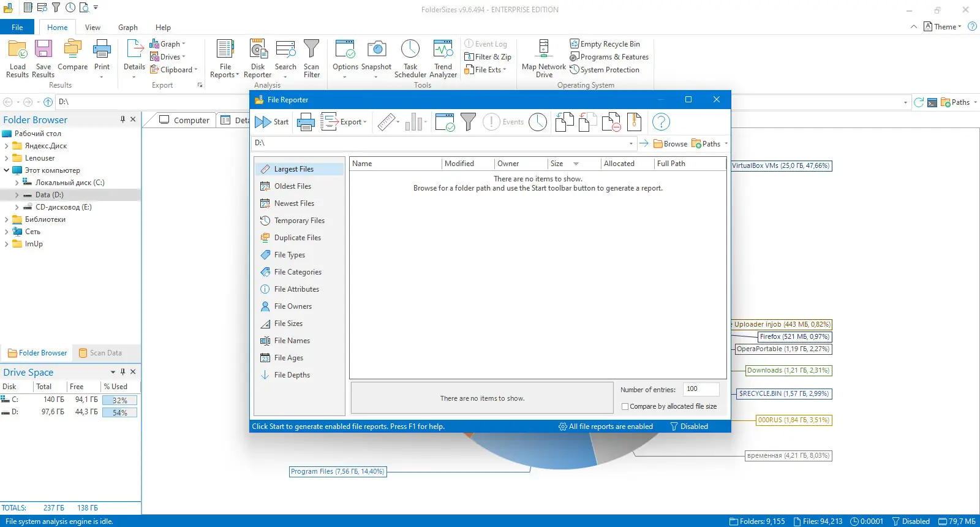The width and height of the screenshot is (980, 527).
Task: Click the options window icon in File Reporter
Action: click(x=445, y=122)
